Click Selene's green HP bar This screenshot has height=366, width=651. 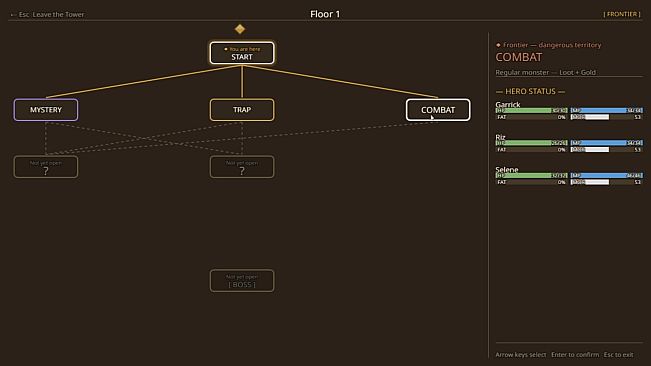tap(531, 176)
